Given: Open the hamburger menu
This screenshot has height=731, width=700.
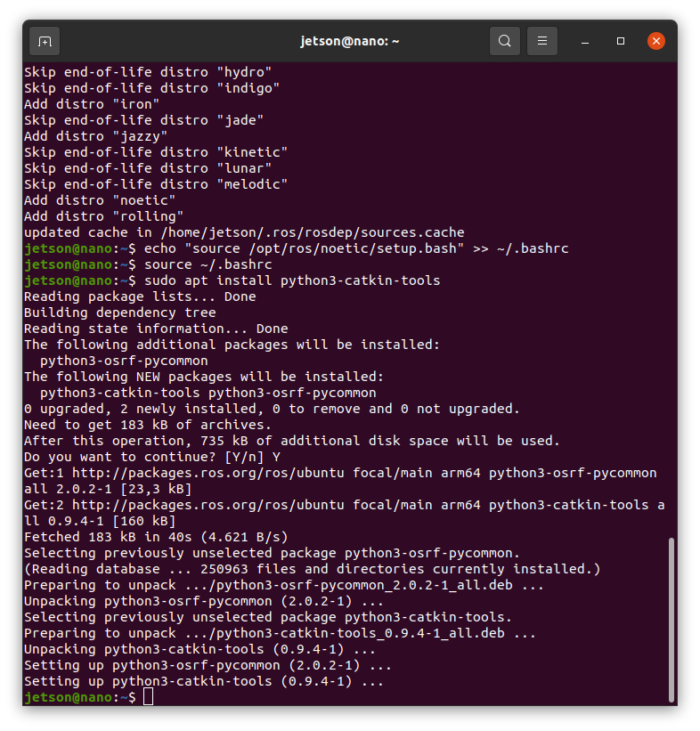Looking at the screenshot, I should coord(541,41).
